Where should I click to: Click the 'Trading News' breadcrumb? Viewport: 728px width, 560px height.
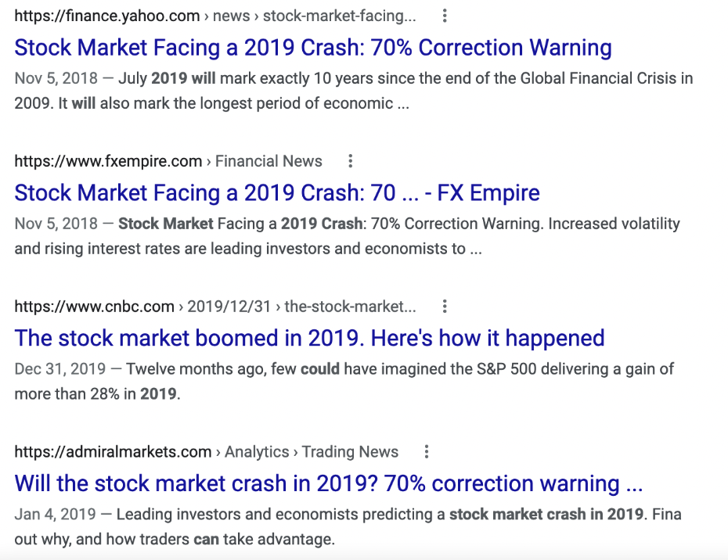[x=350, y=451]
